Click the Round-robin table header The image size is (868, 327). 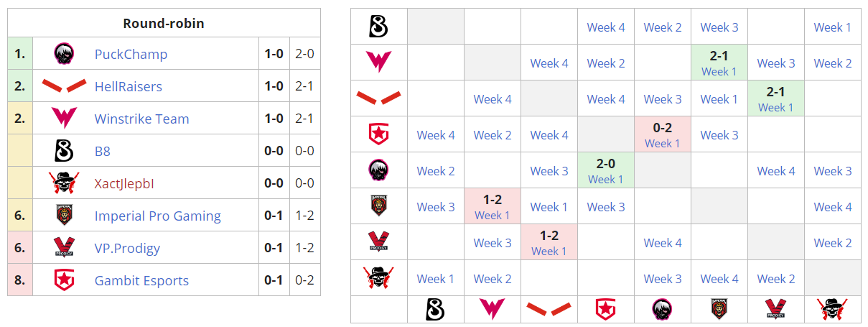point(164,23)
